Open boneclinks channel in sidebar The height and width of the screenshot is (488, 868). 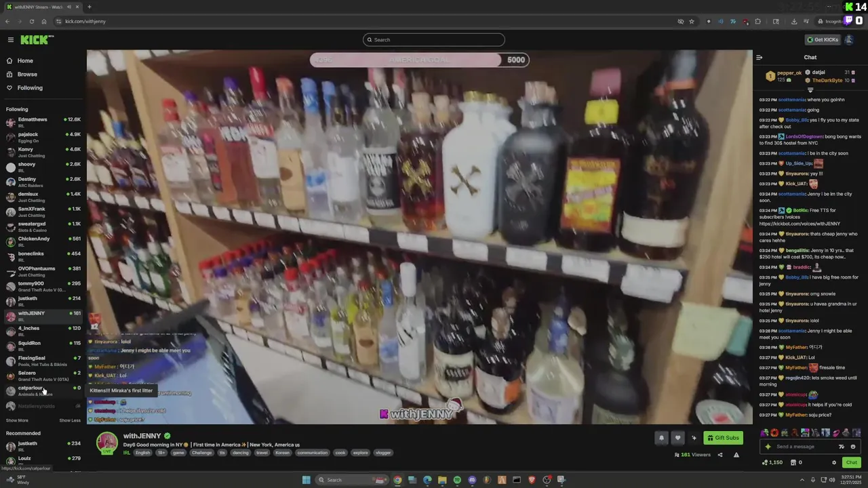pos(43,257)
